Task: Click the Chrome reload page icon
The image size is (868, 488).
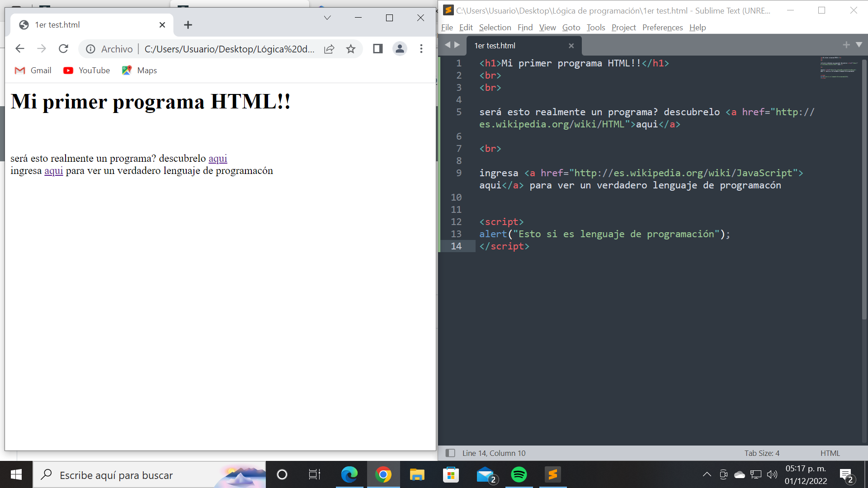Action: [x=64, y=49]
